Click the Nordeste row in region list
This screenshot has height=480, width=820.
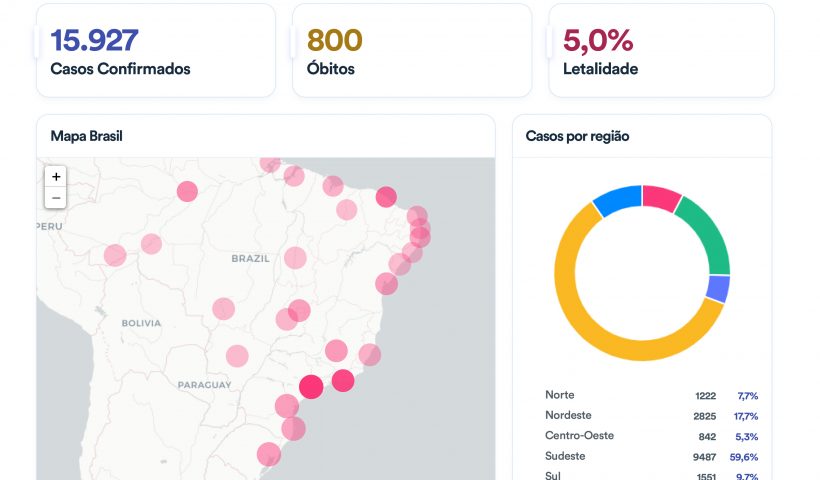point(650,415)
